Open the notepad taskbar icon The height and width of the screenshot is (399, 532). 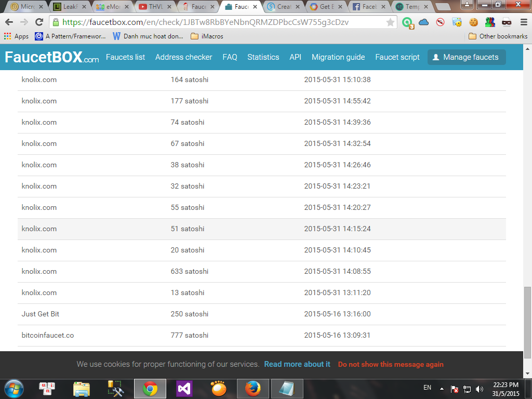pyautogui.click(x=287, y=389)
